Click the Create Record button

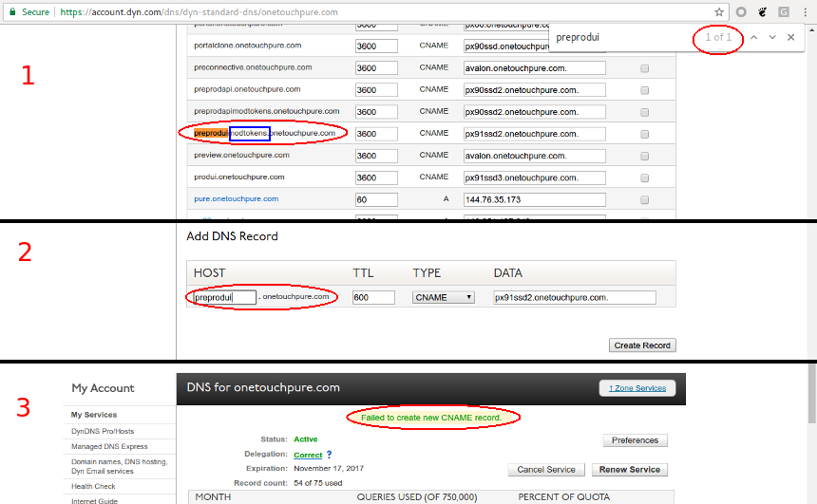point(642,345)
